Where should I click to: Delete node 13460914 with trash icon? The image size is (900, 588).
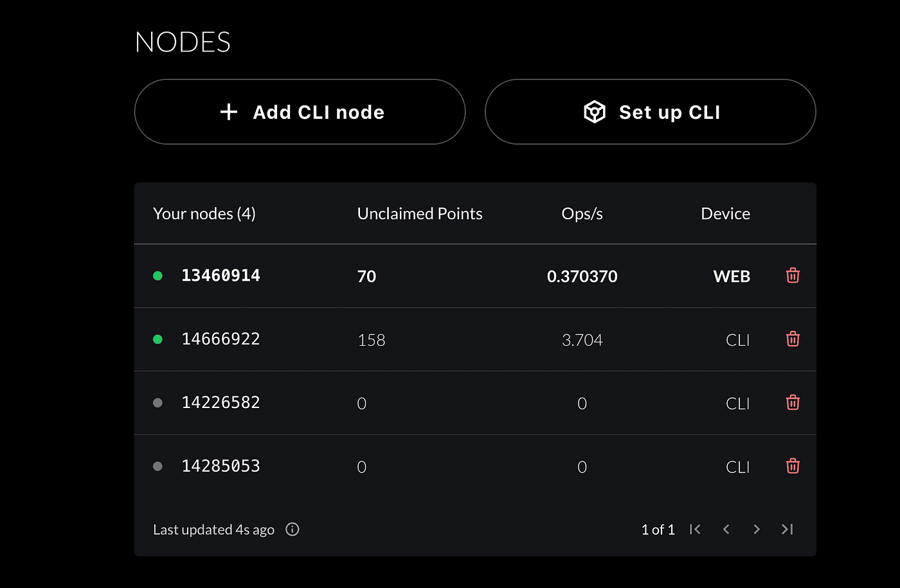click(793, 276)
